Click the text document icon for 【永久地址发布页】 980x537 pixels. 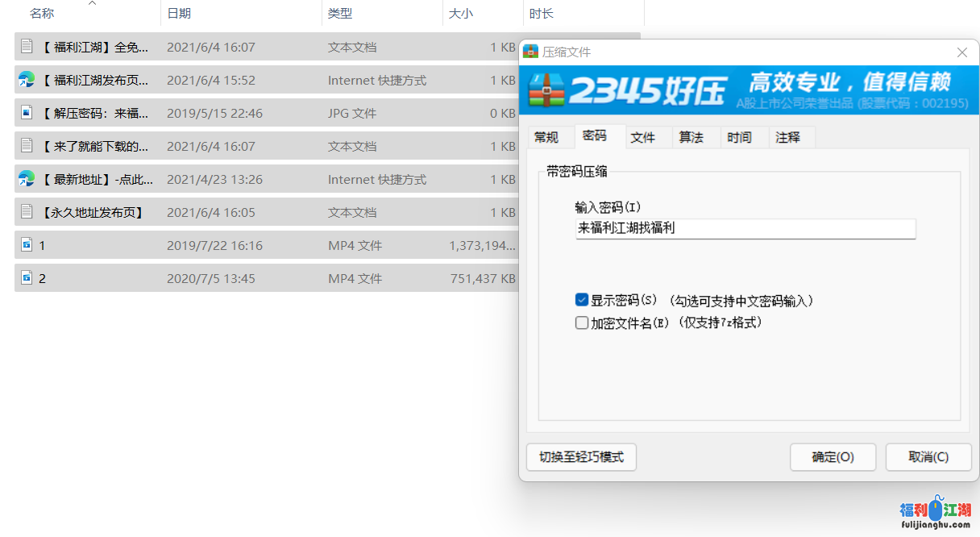click(x=27, y=212)
